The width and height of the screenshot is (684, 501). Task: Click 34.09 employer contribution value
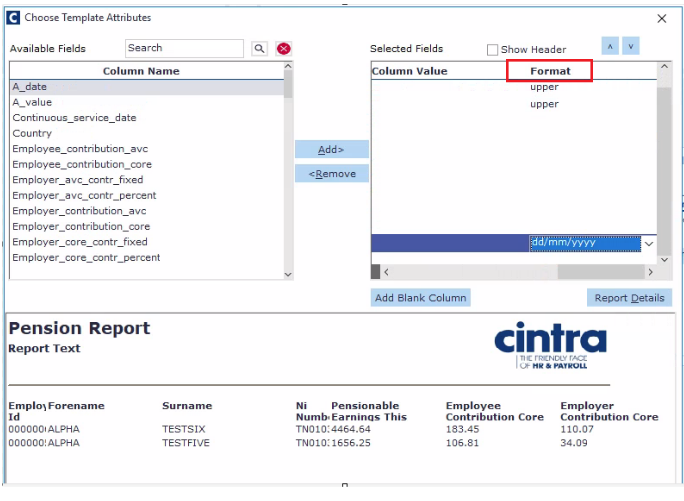[x=574, y=443]
